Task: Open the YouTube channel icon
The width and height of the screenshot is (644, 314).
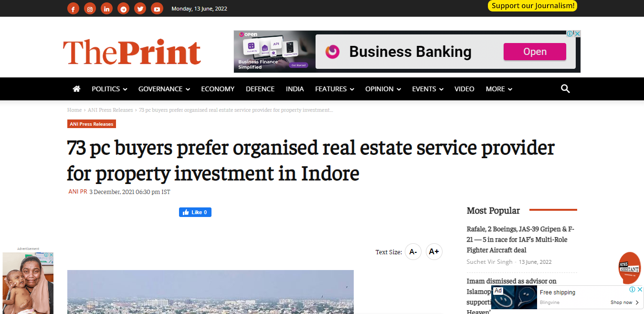Action: (157, 9)
